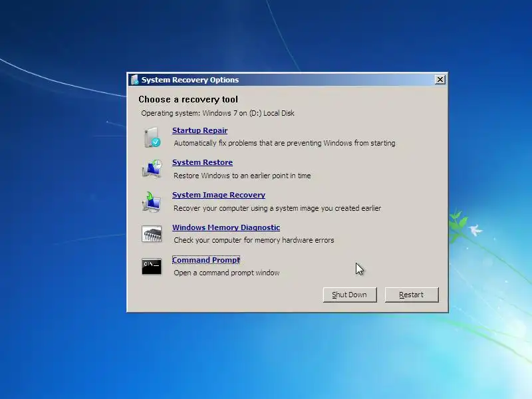This screenshot has width=532, height=399.
Task: Close the System Recovery Options dialog
Action: (x=440, y=79)
